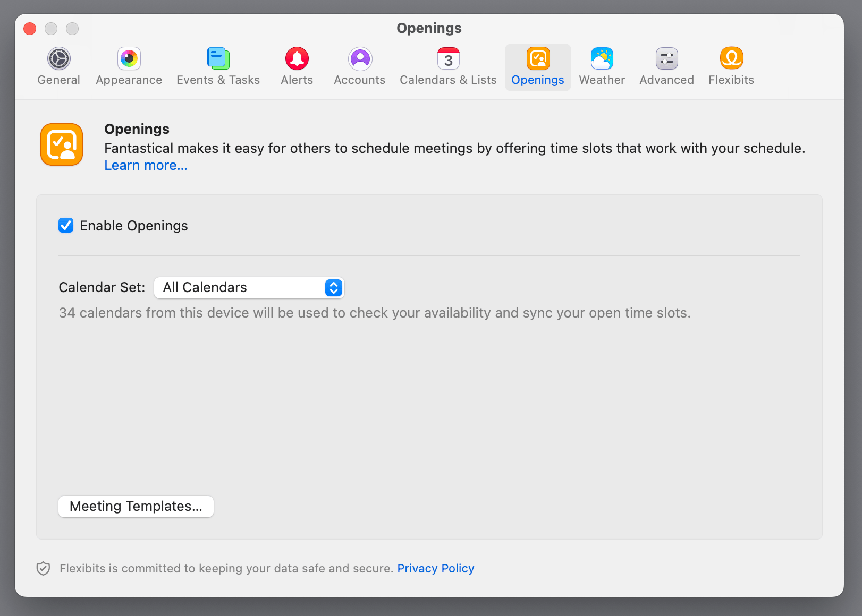Click the bold Openings heading
Image resolution: width=862 pixels, height=616 pixels.
(137, 129)
